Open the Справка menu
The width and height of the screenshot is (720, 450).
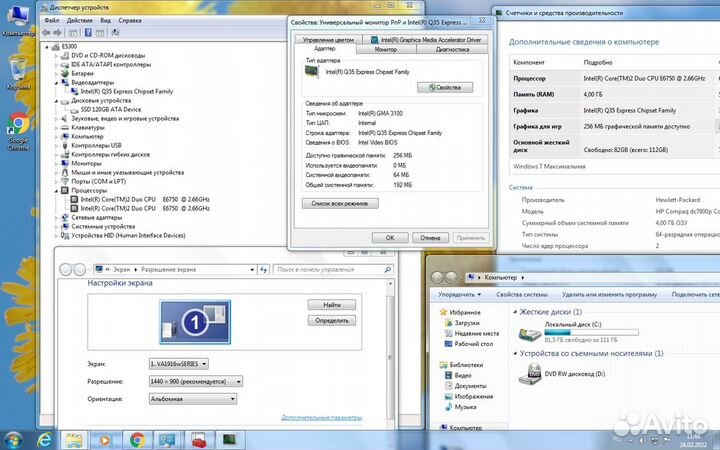[130, 21]
